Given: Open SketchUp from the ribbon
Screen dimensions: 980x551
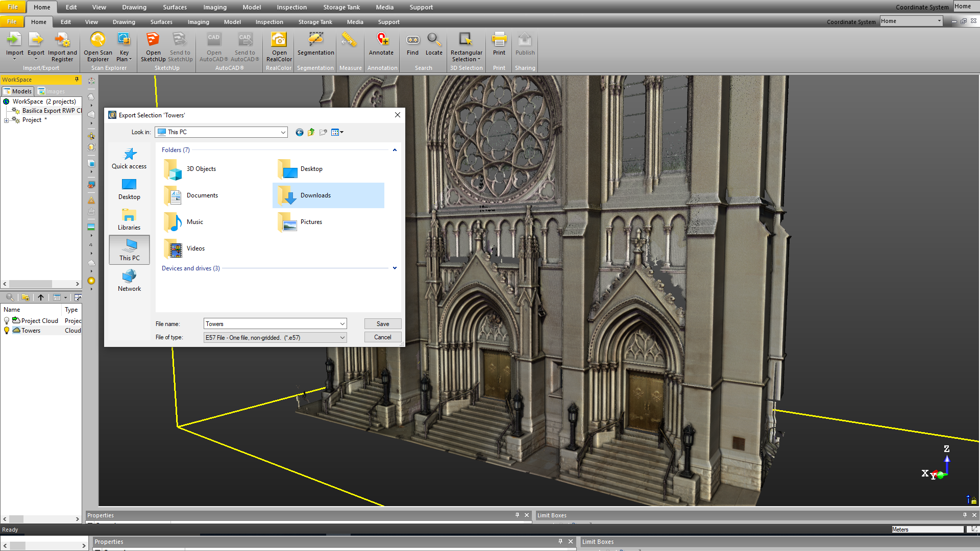Looking at the screenshot, I should 153,47.
